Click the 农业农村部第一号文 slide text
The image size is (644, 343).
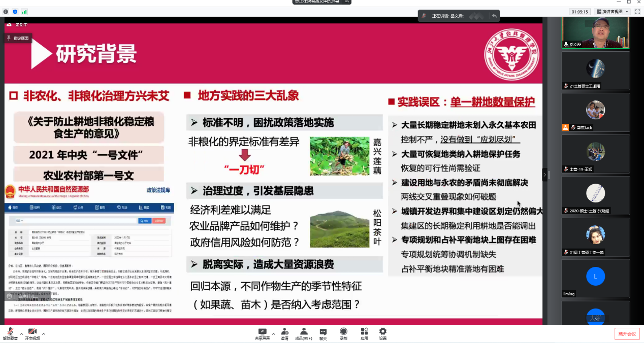88,176
